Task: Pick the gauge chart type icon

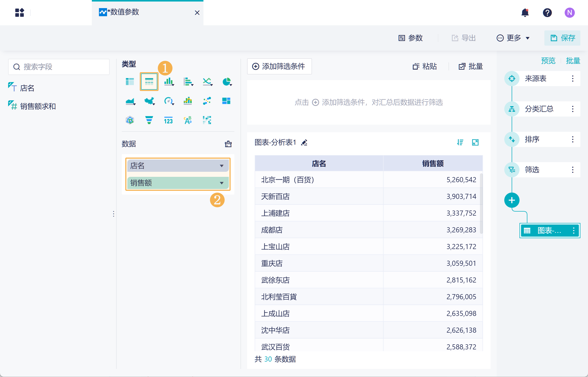Action: coord(168,101)
